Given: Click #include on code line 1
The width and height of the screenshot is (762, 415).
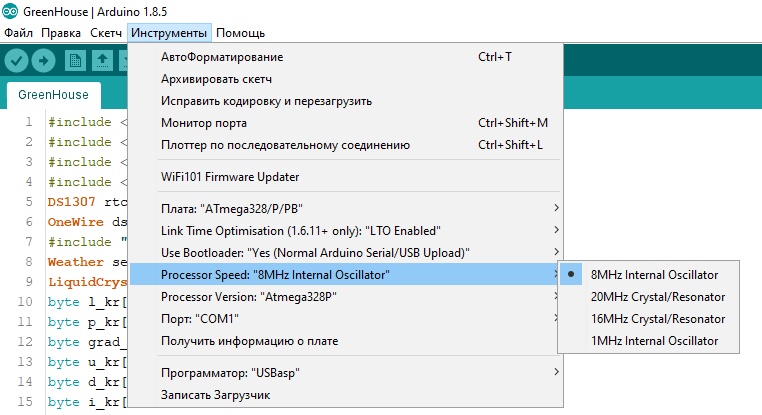Looking at the screenshot, I should 80,122.
